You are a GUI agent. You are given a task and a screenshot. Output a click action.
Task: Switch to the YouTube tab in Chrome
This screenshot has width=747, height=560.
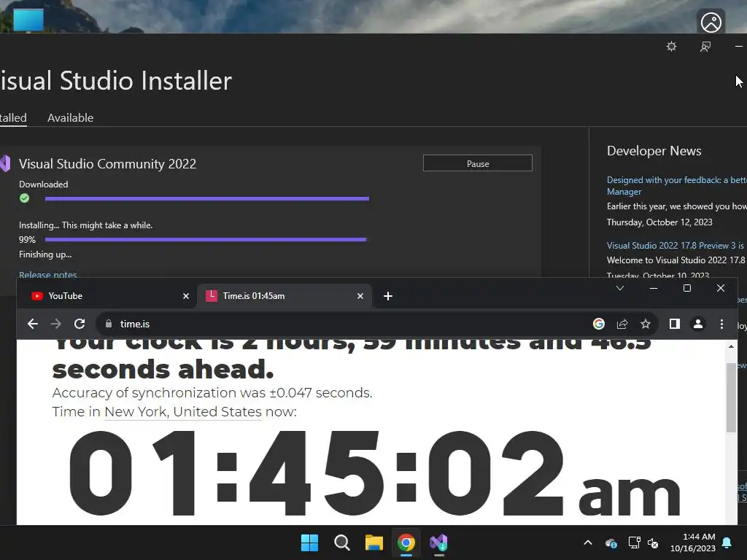(108, 296)
